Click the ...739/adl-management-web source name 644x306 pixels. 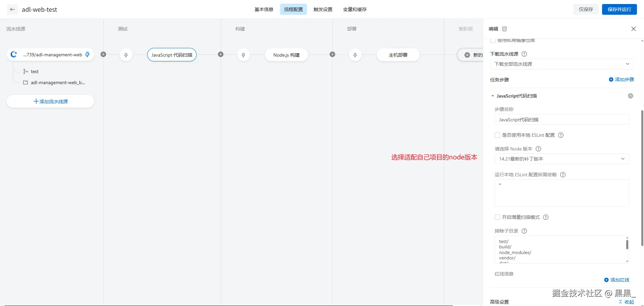[53, 55]
